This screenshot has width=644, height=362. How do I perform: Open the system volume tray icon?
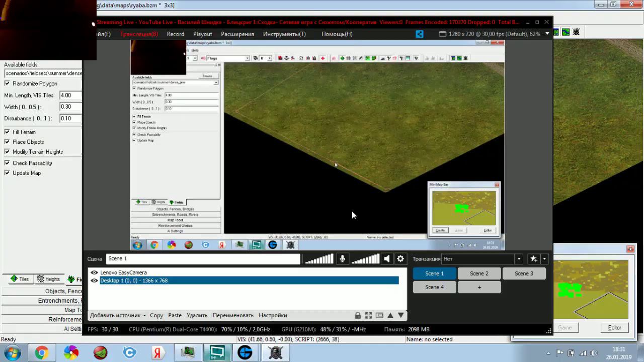594,353
